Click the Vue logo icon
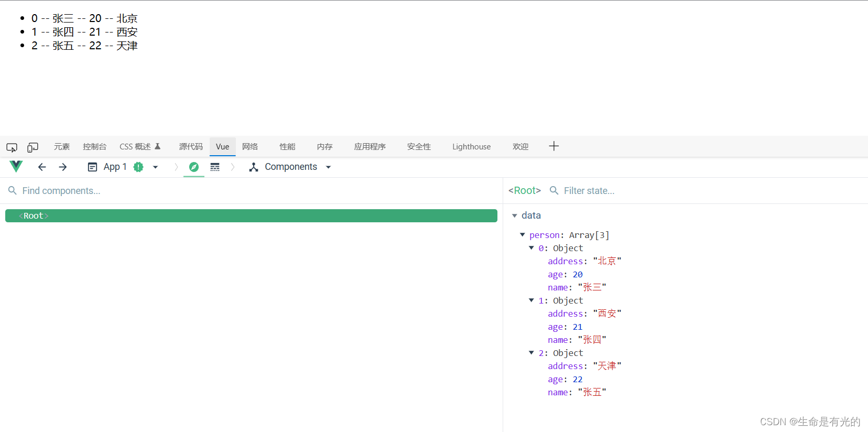The width and height of the screenshot is (868, 432). 16,167
